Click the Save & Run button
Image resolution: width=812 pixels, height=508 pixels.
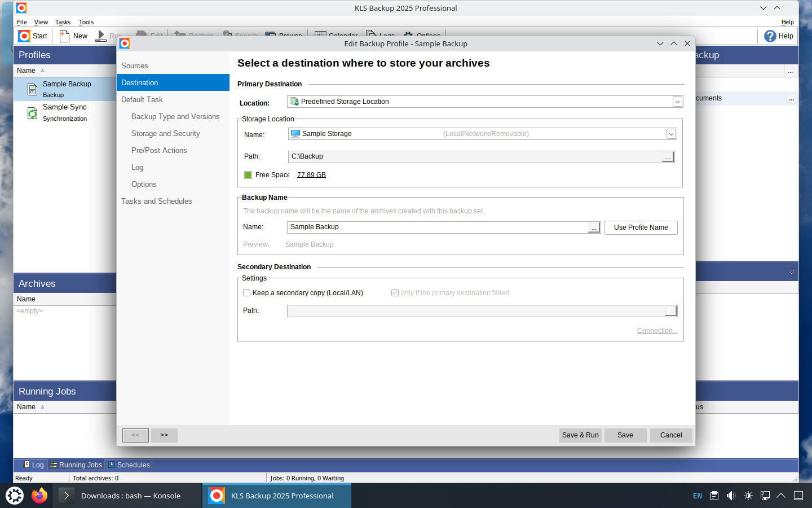(x=580, y=435)
